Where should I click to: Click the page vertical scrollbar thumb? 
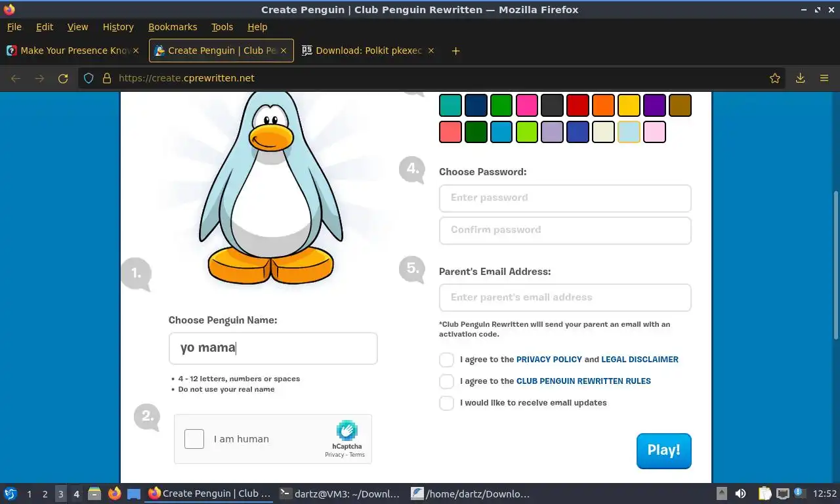coord(835,265)
